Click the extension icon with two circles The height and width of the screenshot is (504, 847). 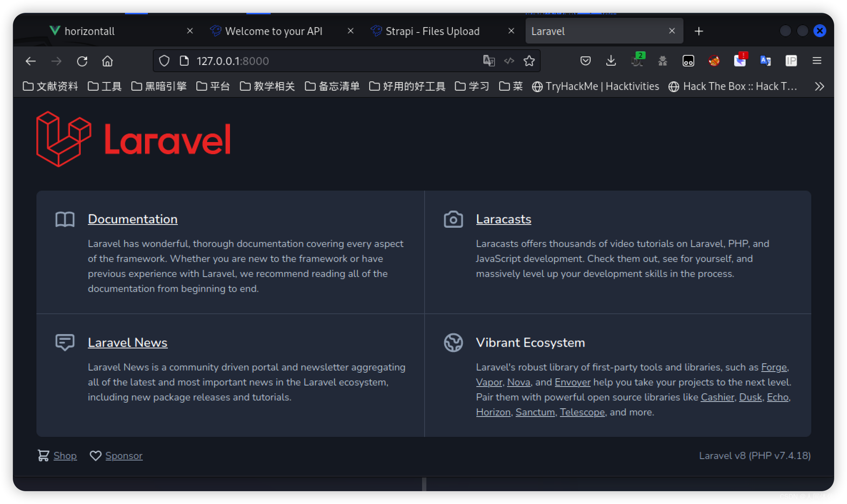(688, 61)
